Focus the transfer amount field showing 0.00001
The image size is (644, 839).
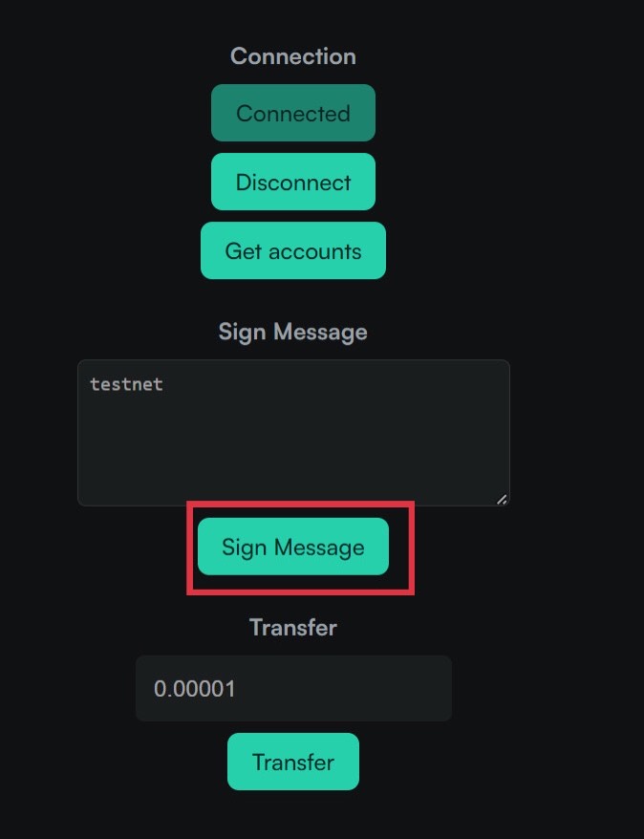(x=293, y=688)
